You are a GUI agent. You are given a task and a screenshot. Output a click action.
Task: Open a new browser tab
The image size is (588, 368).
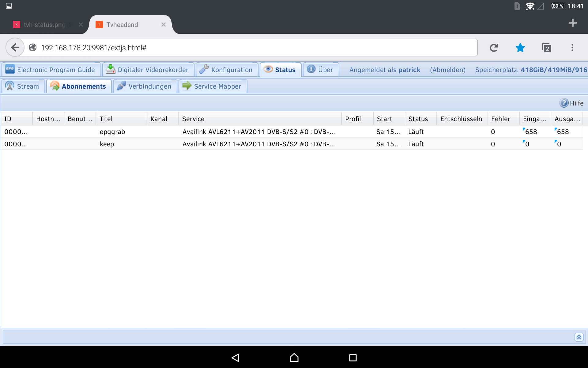(572, 23)
